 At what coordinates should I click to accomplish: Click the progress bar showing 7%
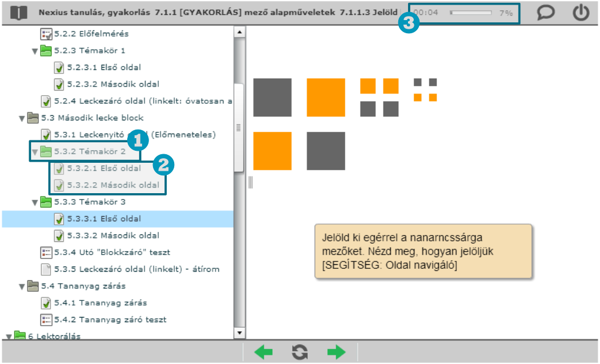[x=470, y=13]
